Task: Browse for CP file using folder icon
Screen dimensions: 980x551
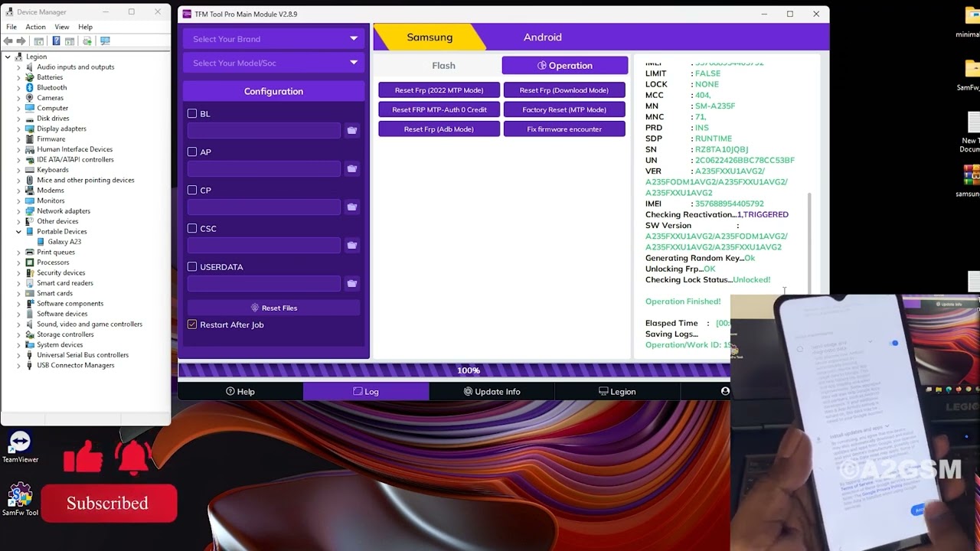Action: point(351,207)
